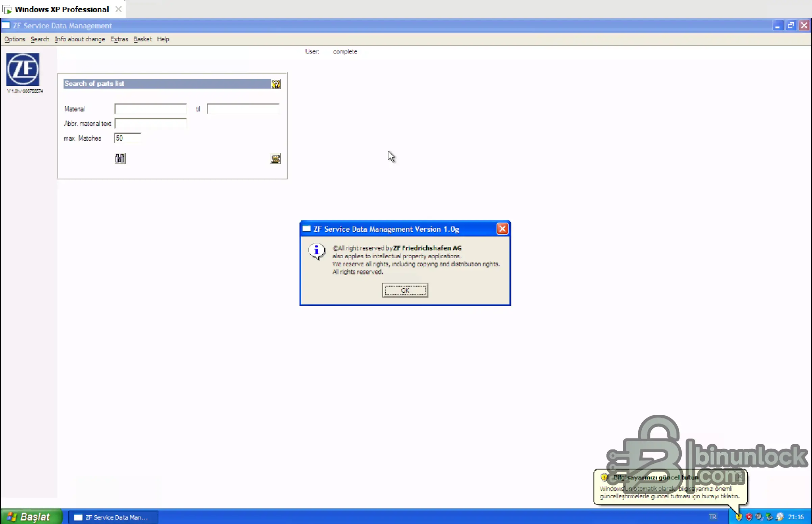Click the user name text 'complete'
The image size is (812, 524).
click(345, 52)
